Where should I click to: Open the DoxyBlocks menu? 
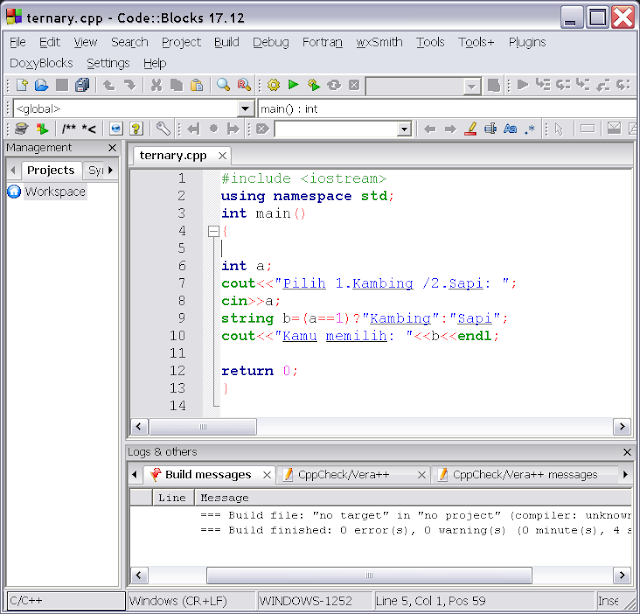[x=41, y=63]
